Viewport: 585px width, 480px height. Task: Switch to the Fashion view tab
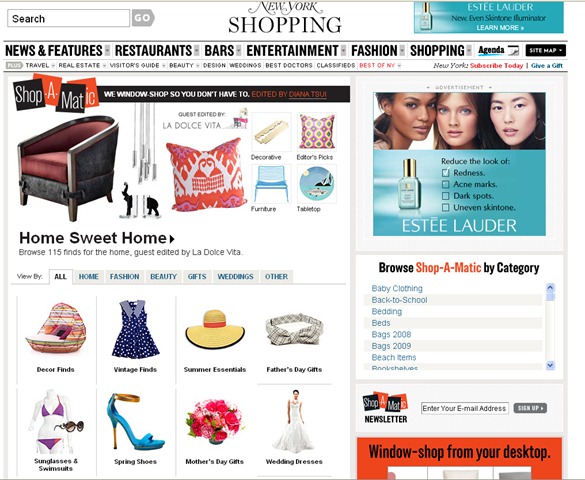pyautogui.click(x=124, y=277)
